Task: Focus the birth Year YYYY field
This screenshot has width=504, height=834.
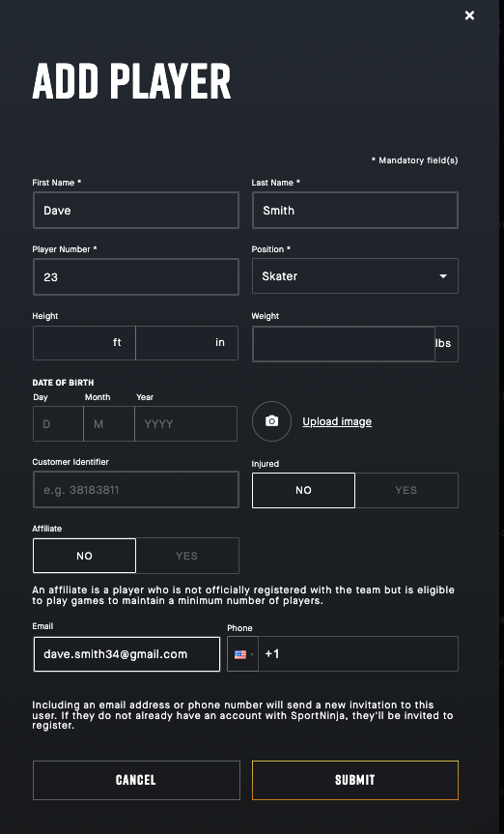Action: [185, 424]
